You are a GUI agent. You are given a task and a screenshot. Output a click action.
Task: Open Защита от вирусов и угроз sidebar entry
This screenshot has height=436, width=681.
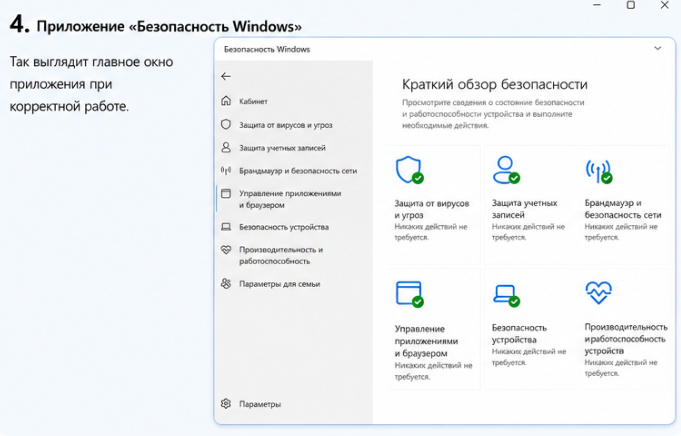click(x=286, y=125)
